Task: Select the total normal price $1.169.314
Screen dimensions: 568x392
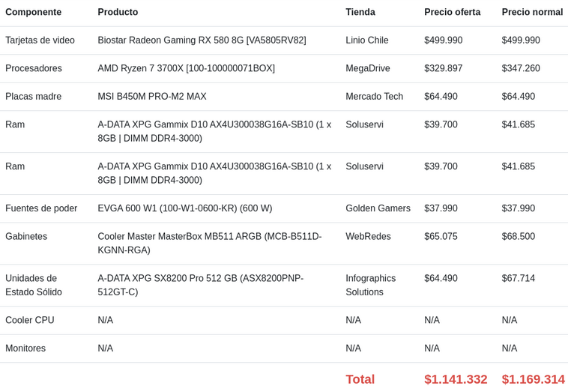Action: pyautogui.click(x=534, y=379)
